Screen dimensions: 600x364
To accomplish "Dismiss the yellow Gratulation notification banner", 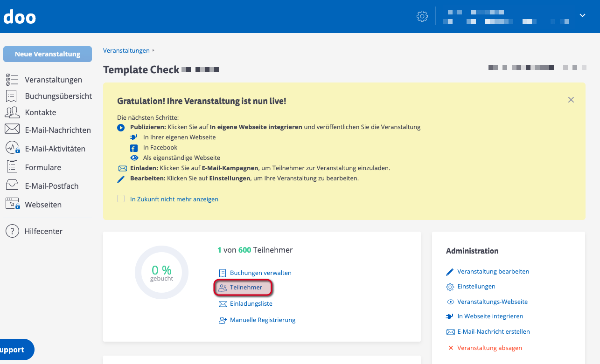I will click(571, 100).
